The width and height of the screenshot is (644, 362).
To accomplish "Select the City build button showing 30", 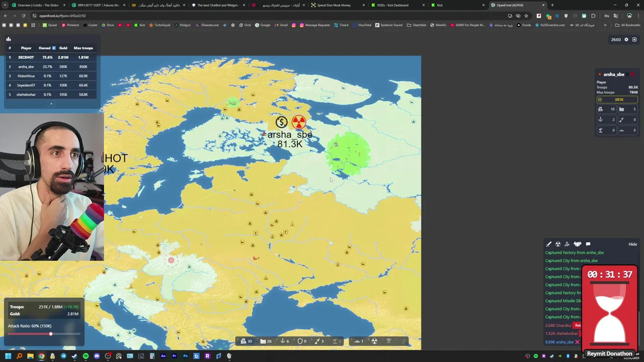I will tap(247, 341).
